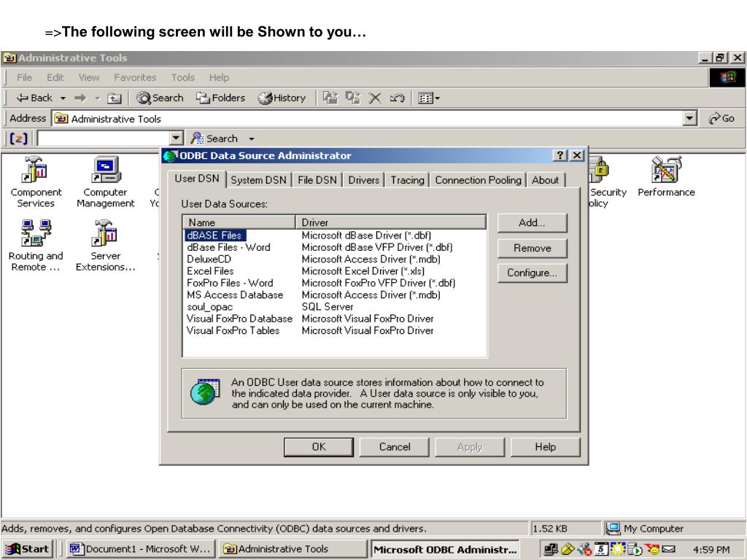The width and height of the screenshot is (747, 560).
Task: Open the Server Extensions icon
Action: 105,246
